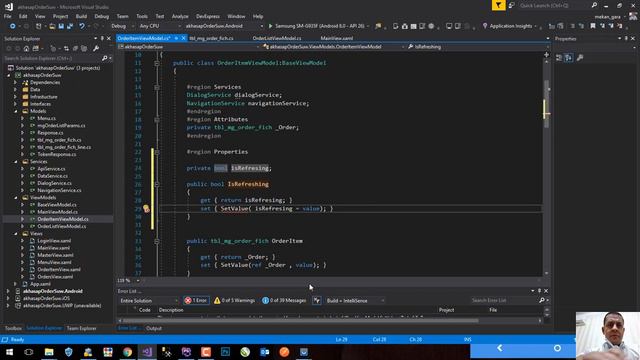Screen dimensions: 640x360
Task: Toggle the 1 Error filter button
Action: point(196,300)
